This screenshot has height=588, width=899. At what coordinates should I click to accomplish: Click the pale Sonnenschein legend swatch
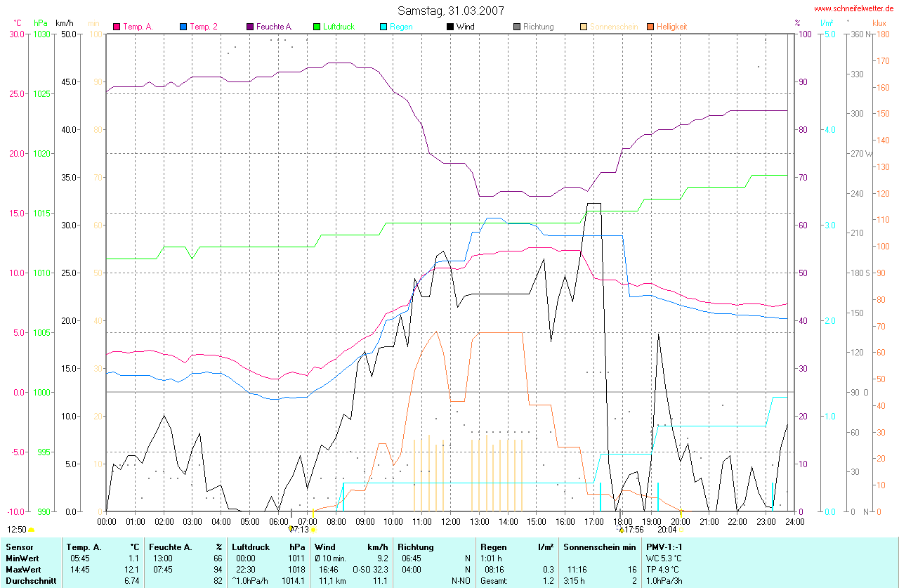[x=584, y=27]
